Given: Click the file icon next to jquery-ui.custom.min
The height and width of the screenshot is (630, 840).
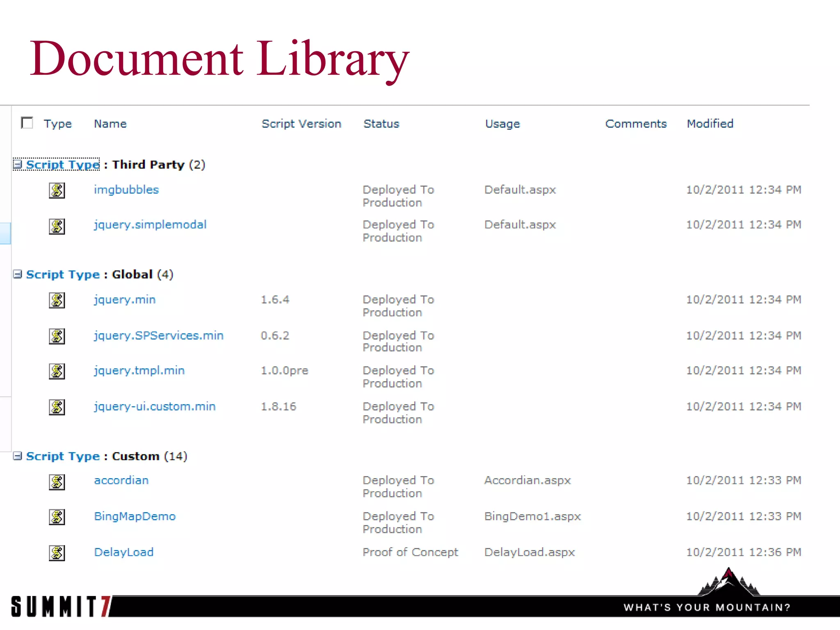Looking at the screenshot, I should [x=57, y=407].
